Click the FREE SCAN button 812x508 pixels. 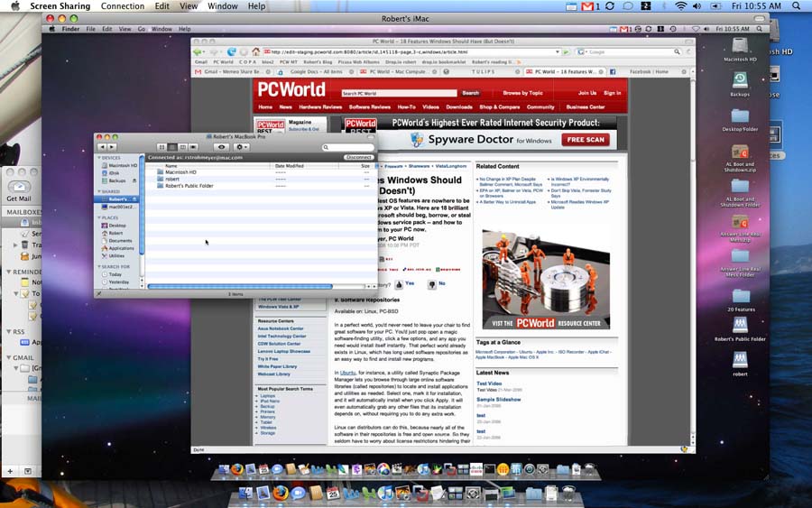pyautogui.click(x=585, y=140)
